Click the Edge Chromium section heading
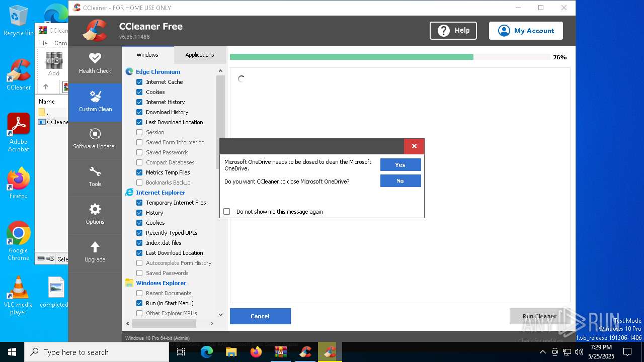 tap(158, 72)
